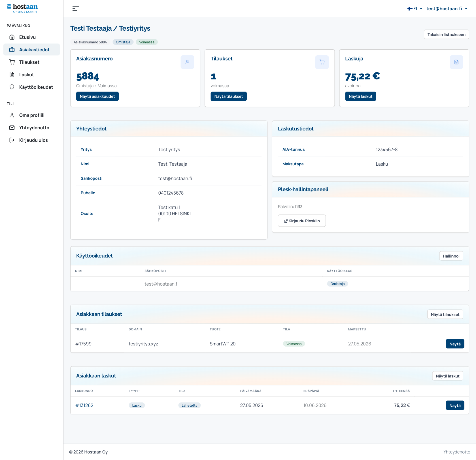Click Hallinnoi in Käyttöoikeudet section
476x460 pixels.
click(451, 256)
